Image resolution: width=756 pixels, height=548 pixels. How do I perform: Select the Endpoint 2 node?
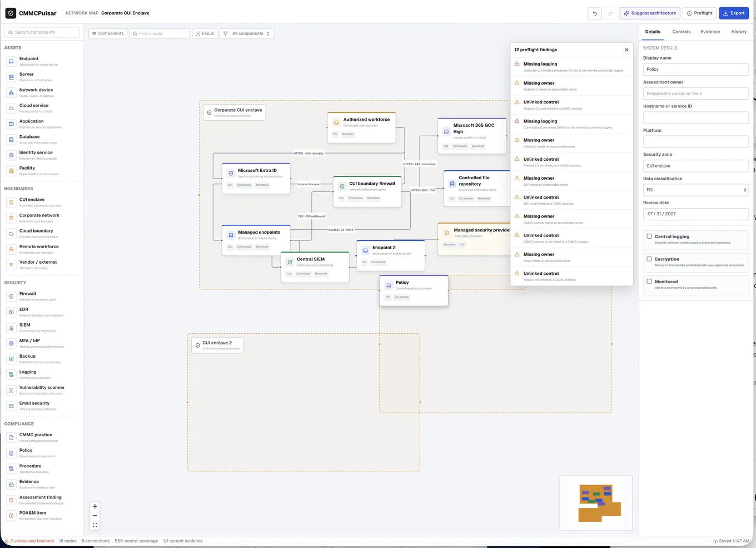coord(391,256)
